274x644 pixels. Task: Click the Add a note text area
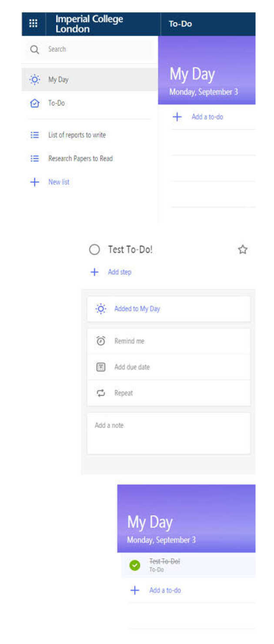pos(168,433)
